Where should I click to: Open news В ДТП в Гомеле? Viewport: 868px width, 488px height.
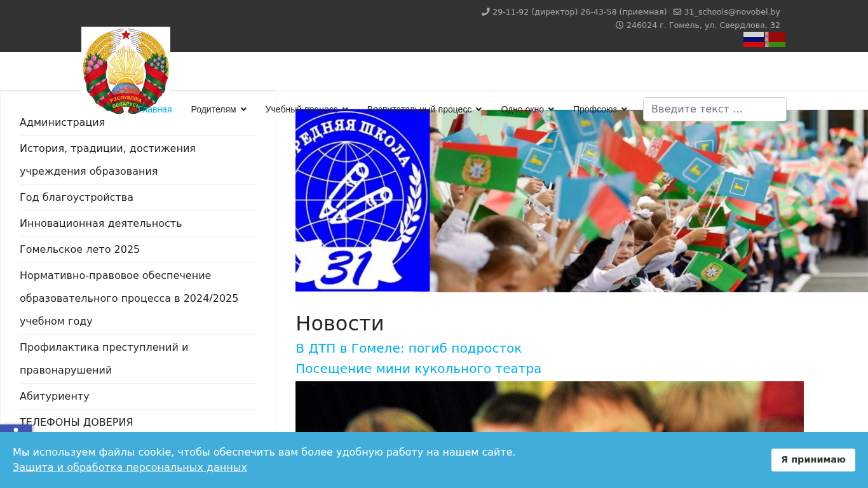tap(409, 349)
